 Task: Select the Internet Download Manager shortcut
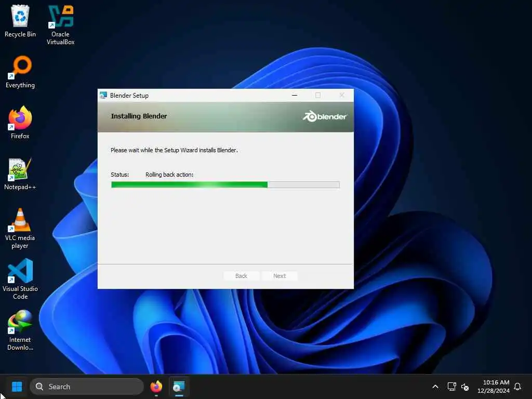click(x=20, y=330)
